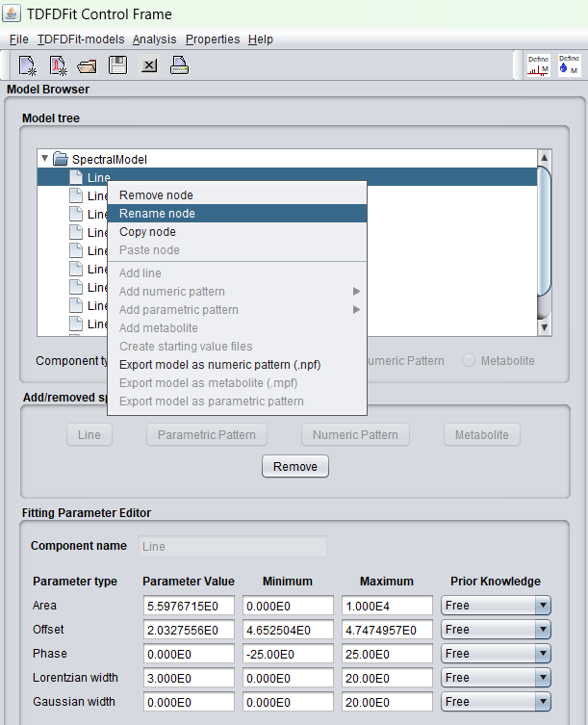Click the Phase parameter value field

pos(189,654)
